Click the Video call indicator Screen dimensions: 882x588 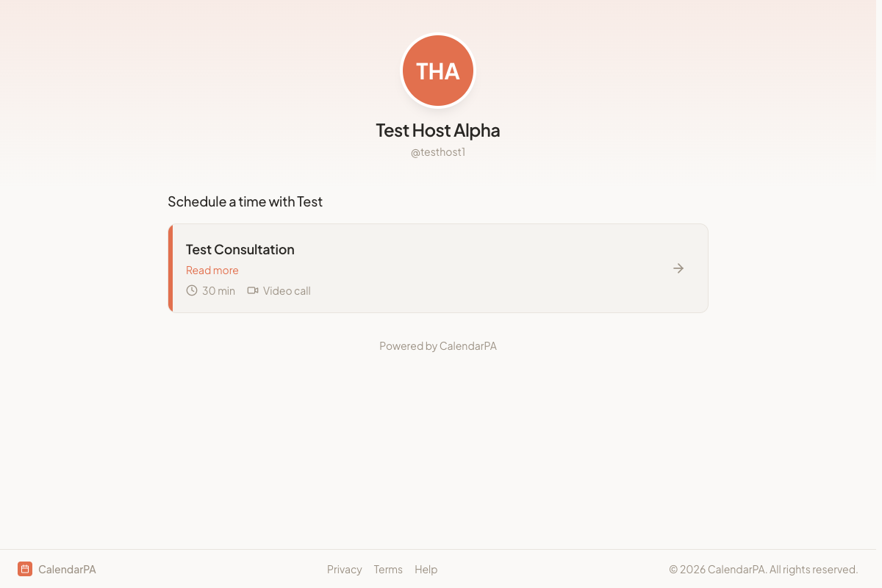287,290
